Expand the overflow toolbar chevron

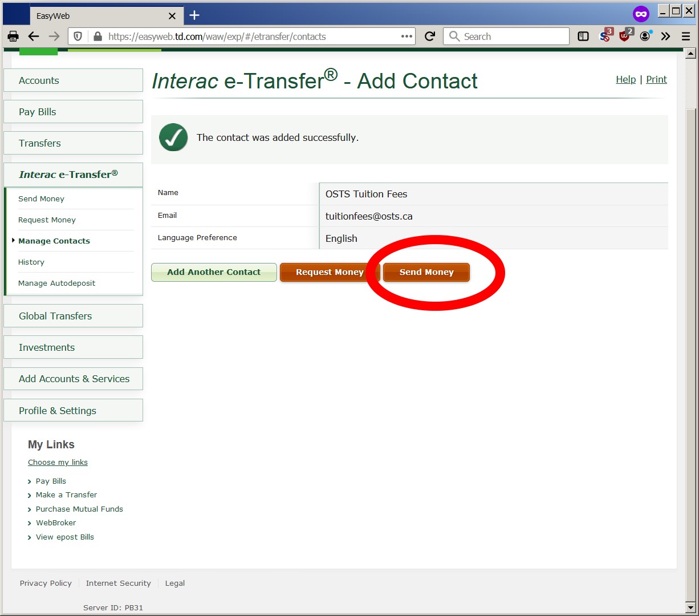[x=665, y=36]
